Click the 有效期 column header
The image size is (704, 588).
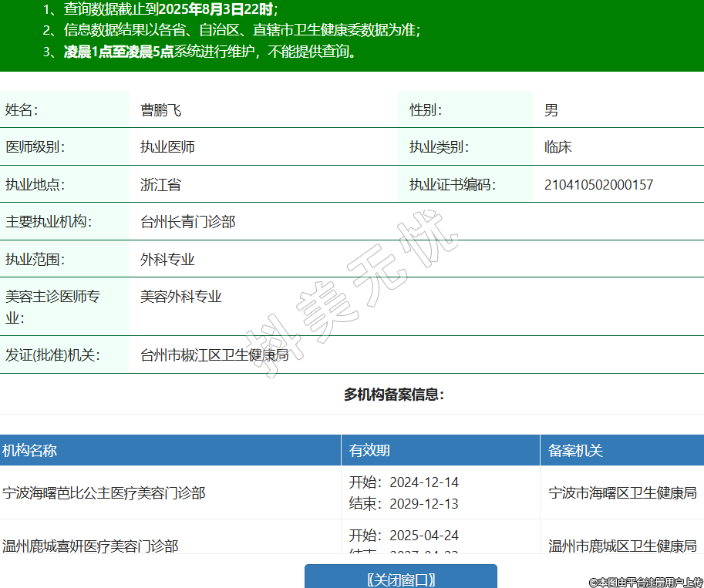(x=369, y=451)
